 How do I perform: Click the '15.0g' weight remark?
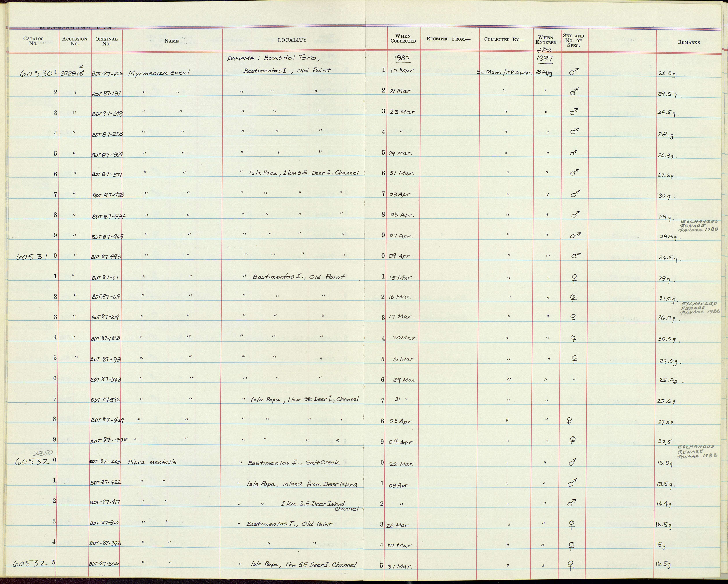[665, 464]
